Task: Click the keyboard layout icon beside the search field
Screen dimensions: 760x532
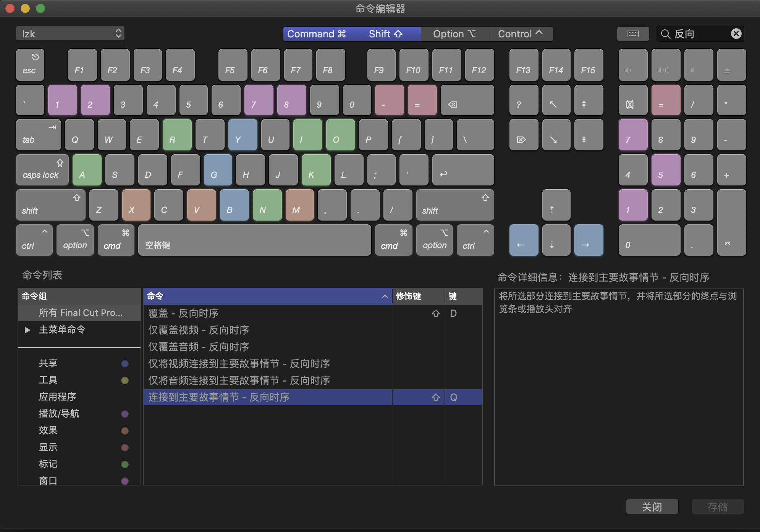Action: click(x=633, y=34)
